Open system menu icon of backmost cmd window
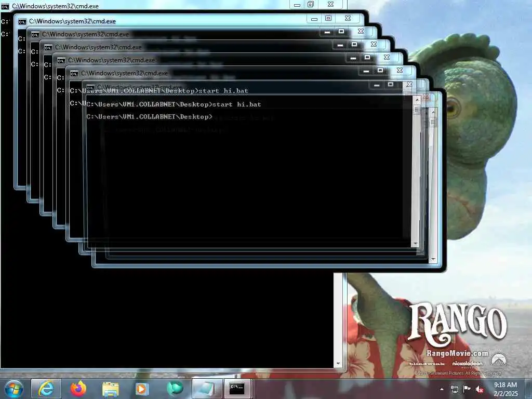 (x=5, y=6)
